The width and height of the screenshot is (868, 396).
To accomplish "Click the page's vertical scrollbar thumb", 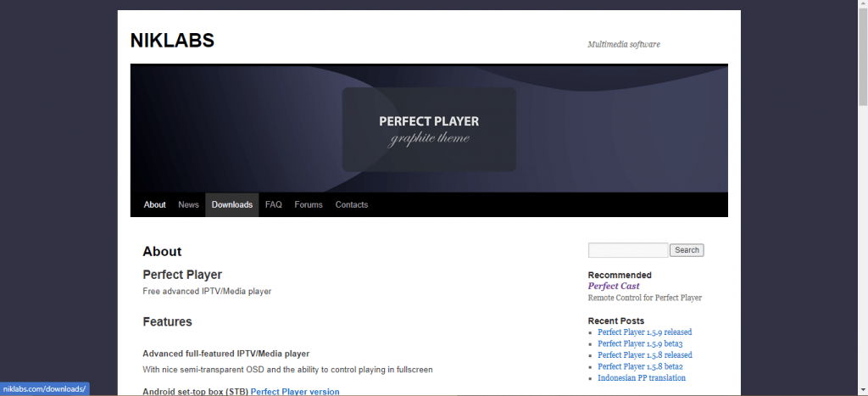I will (x=863, y=57).
